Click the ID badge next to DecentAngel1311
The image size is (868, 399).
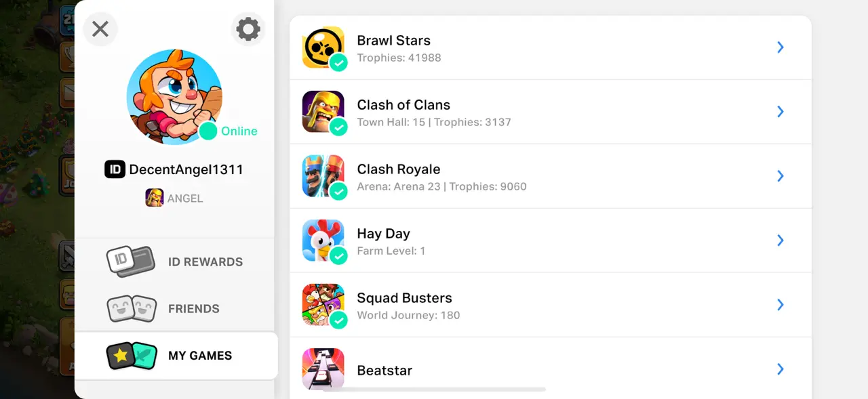(x=115, y=169)
